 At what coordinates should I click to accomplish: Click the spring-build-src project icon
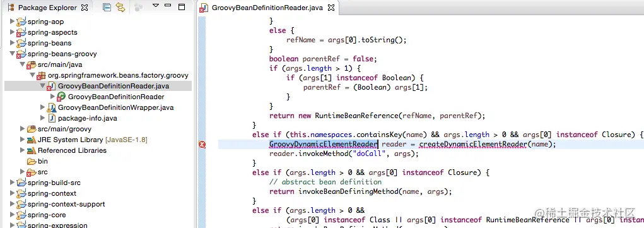tap(21, 183)
